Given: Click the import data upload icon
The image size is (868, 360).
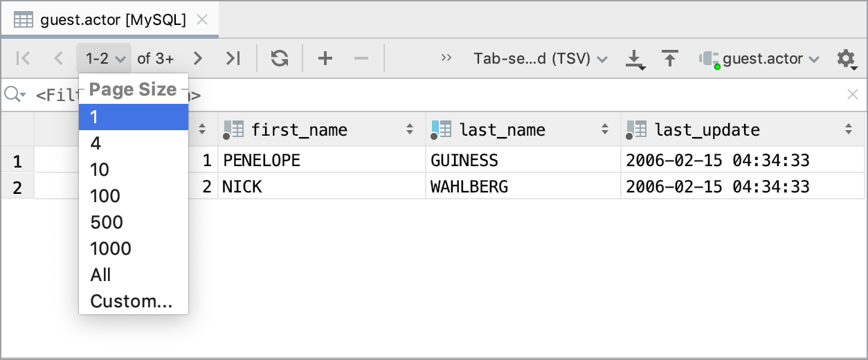Looking at the screenshot, I should [x=669, y=59].
